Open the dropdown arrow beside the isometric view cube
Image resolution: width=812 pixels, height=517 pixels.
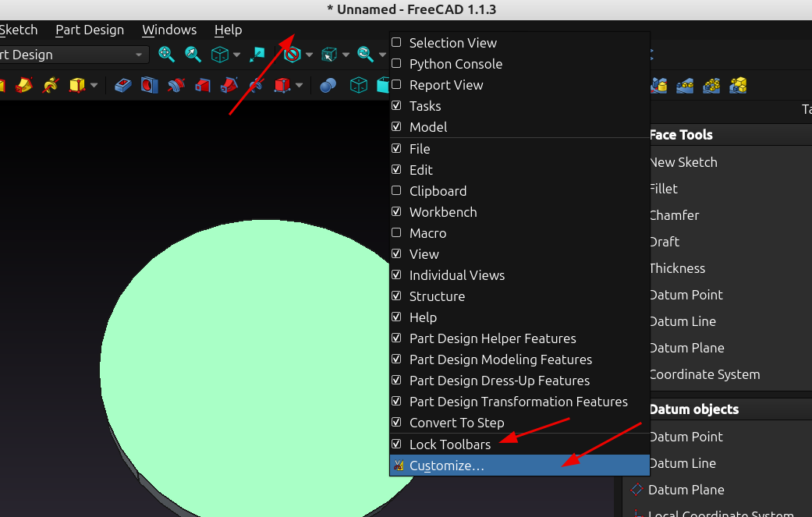point(236,55)
